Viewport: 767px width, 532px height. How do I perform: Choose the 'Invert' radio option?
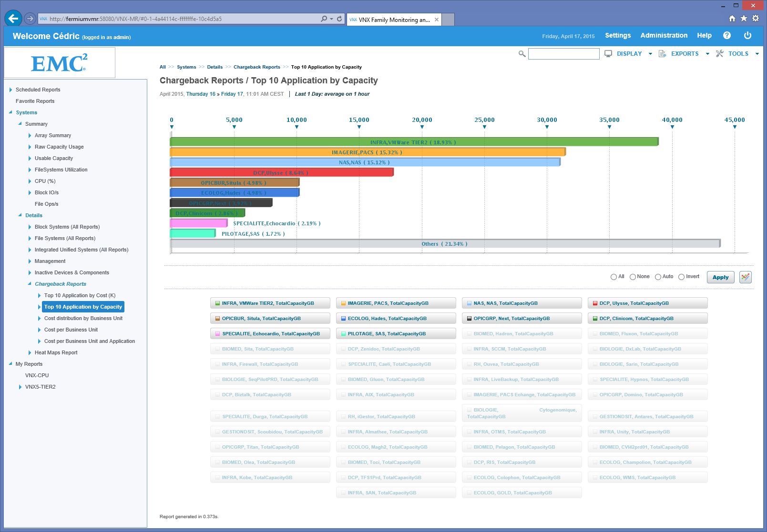coord(681,277)
